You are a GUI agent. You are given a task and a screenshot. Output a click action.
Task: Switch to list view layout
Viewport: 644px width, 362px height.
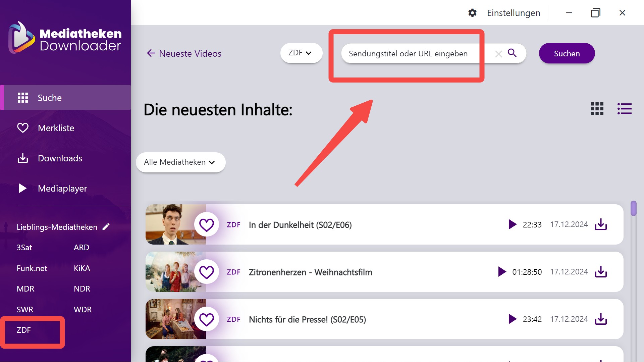point(624,109)
